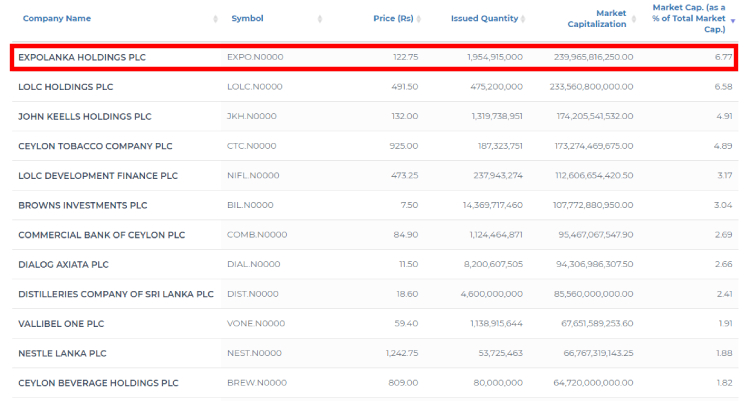Viewport: 750px width, 401px height.
Task: Select symbol DIST.N0000
Action: [253, 294]
